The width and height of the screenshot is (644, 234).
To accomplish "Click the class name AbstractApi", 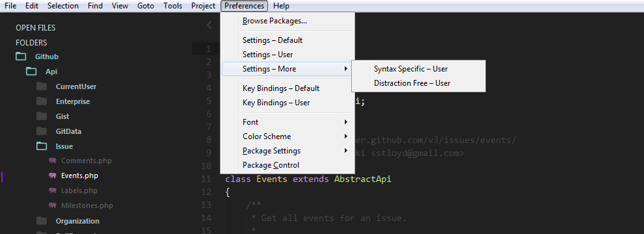I will [363, 179].
